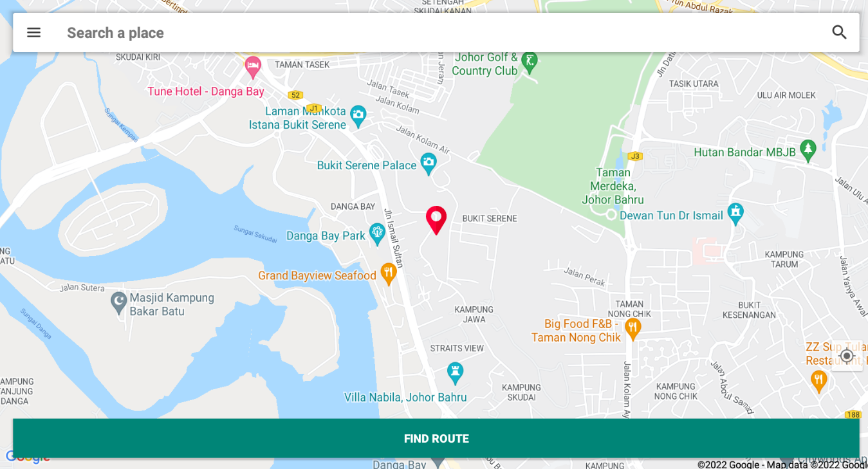This screenshot has width=868, height=469.
Task: Click the Find Route button
Action: click(x=436, y=439)
